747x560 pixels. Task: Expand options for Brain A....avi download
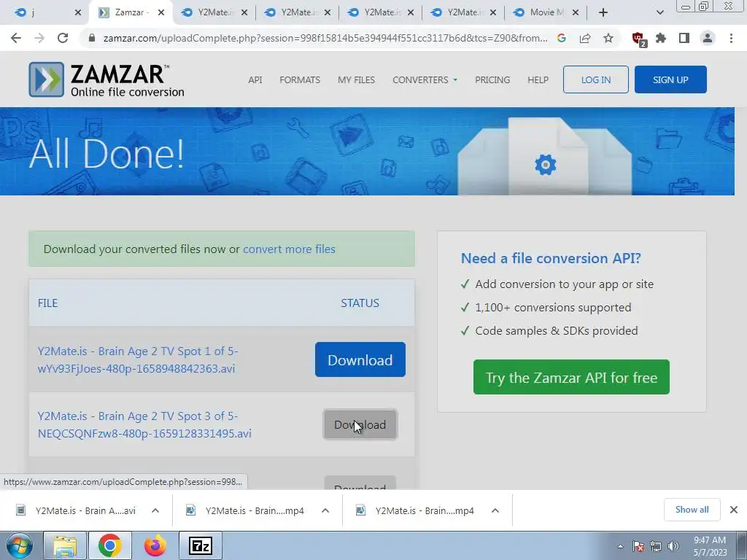(x=155, y=510)
